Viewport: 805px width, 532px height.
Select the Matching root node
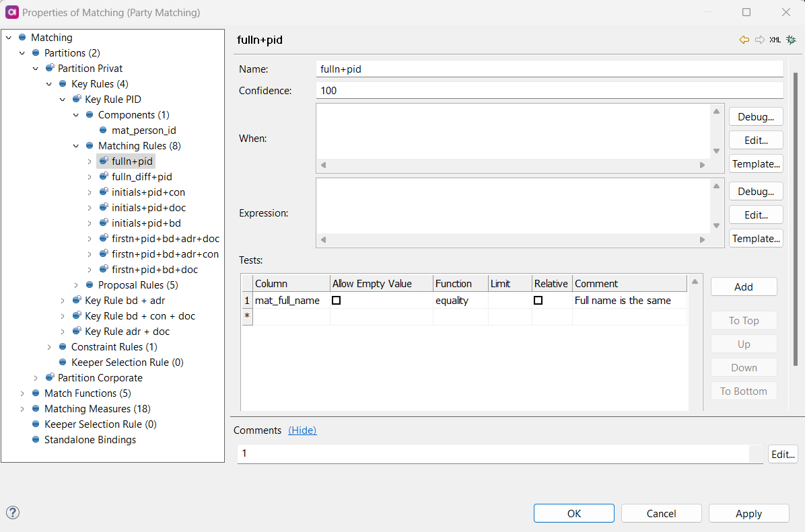52,38
